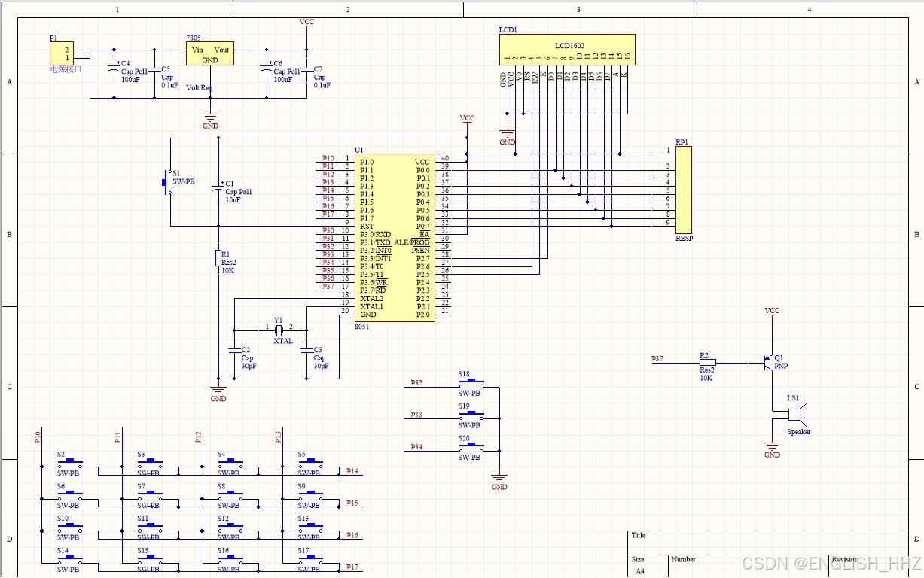
Task: Select the P2.7 pin label on U1
Action: pyautogui.click(x=423, y=258)
